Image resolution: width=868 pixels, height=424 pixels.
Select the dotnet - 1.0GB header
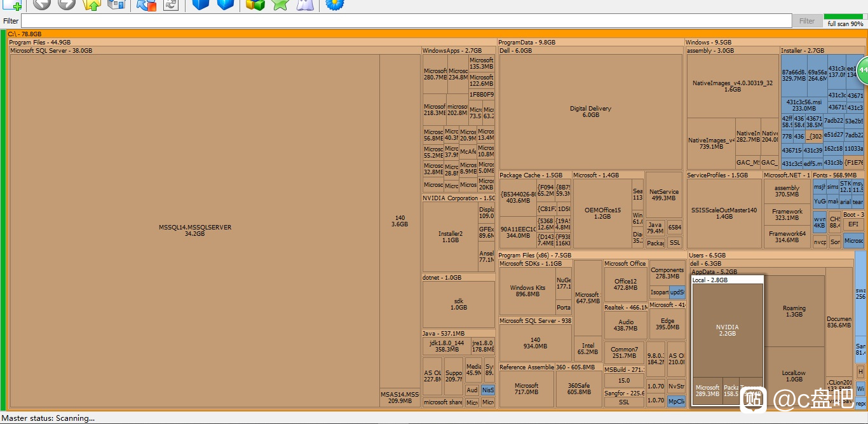(x=459, y=278)
